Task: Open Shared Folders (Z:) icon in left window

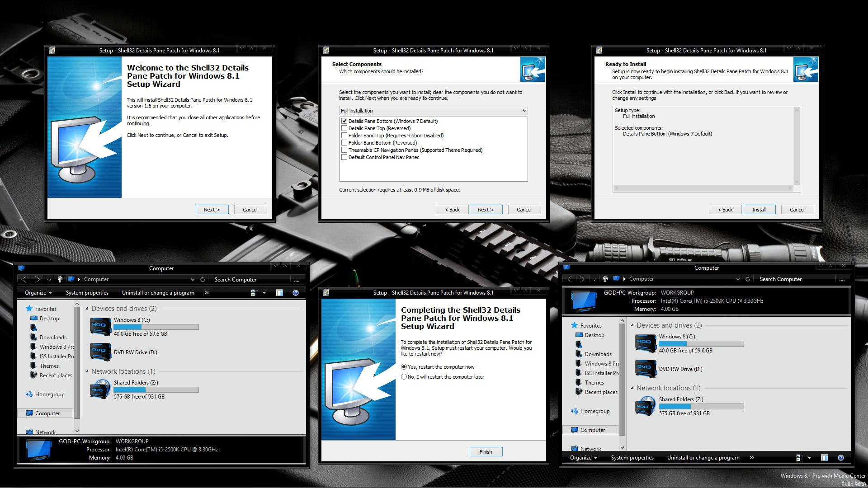Action: (x=100, y=389)
